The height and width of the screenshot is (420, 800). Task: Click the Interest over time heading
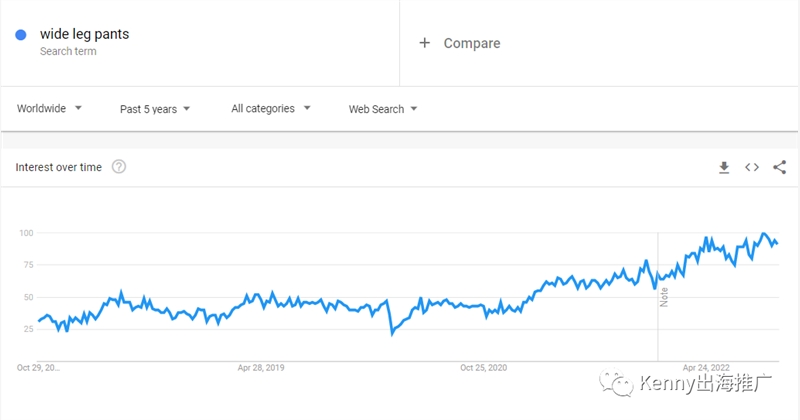click(59, 167)
